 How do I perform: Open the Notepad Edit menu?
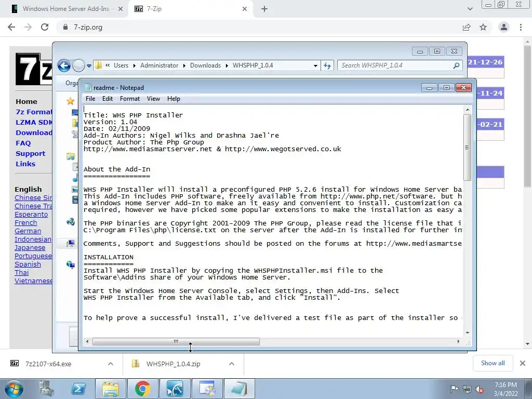coord(107,99)
